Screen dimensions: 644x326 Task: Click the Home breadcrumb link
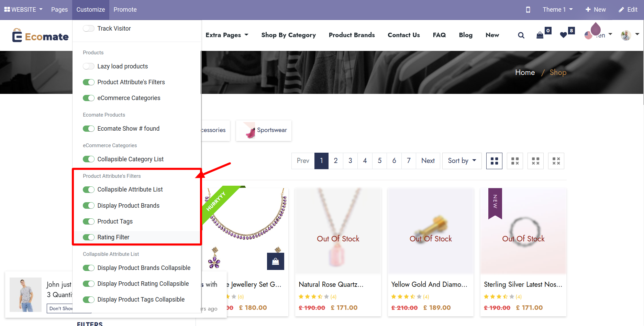tap(525, 73)
